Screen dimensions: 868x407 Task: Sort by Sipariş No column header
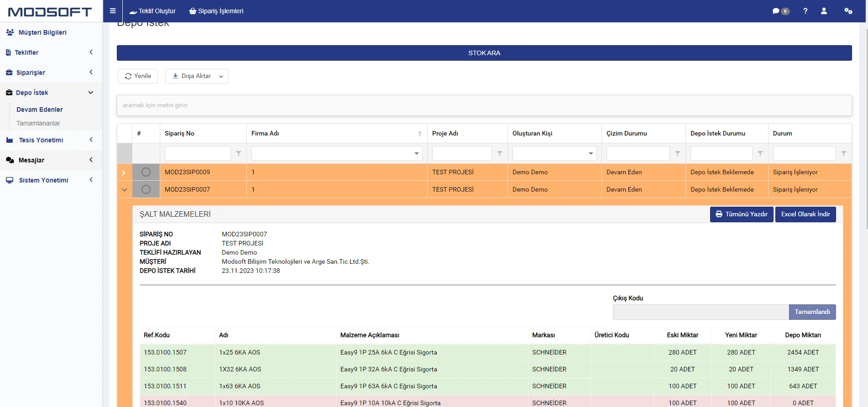203,133
